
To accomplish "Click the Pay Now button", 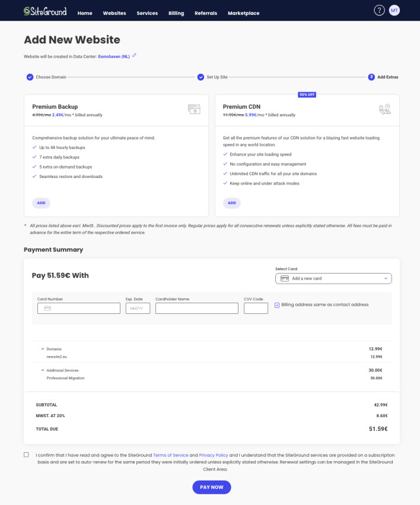I will (211, 487).
